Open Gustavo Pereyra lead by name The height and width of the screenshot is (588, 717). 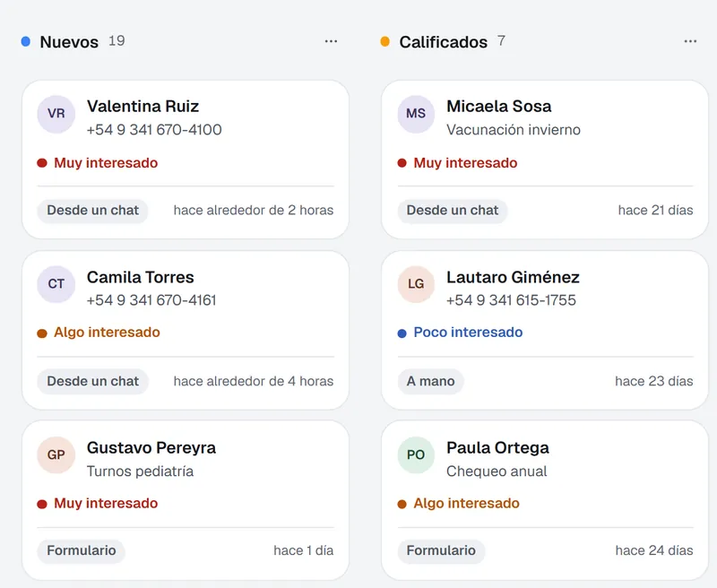[x=151, y=447]
